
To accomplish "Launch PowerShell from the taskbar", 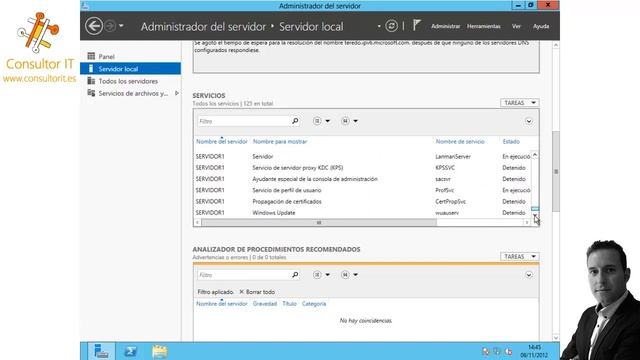I will (x=131, y=351).
